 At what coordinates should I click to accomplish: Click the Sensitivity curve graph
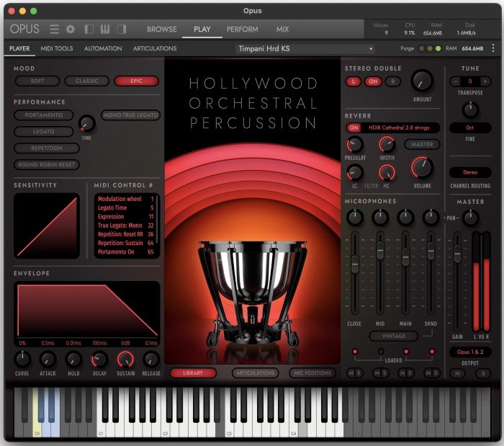tap(47, 226)
